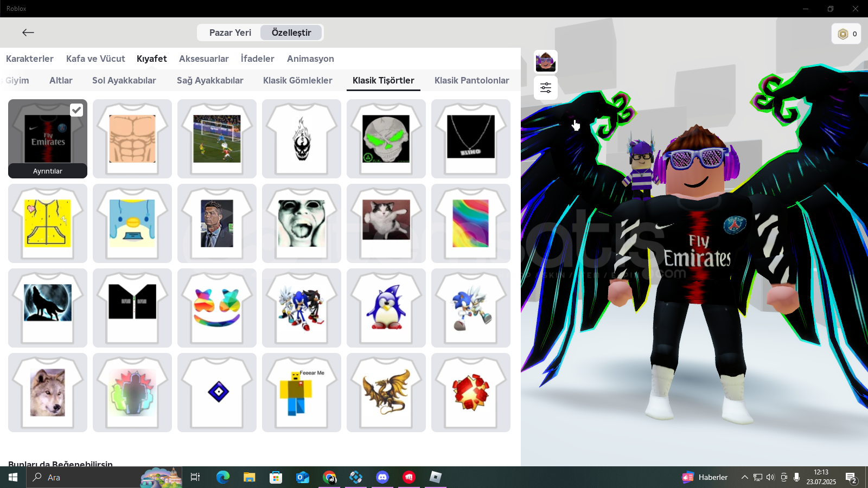Open the Windows Start menu
The image size is (868, 488).
[13, 477]
